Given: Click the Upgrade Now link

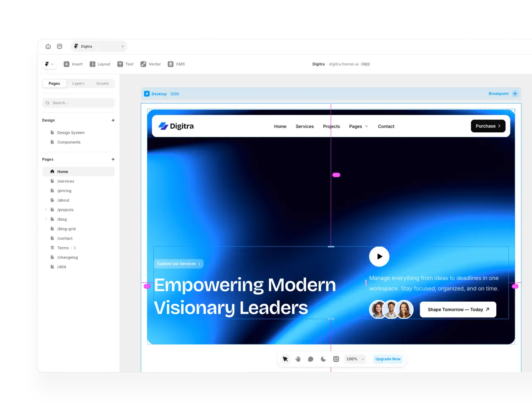Looking at the screenshot, I should 388,359.
